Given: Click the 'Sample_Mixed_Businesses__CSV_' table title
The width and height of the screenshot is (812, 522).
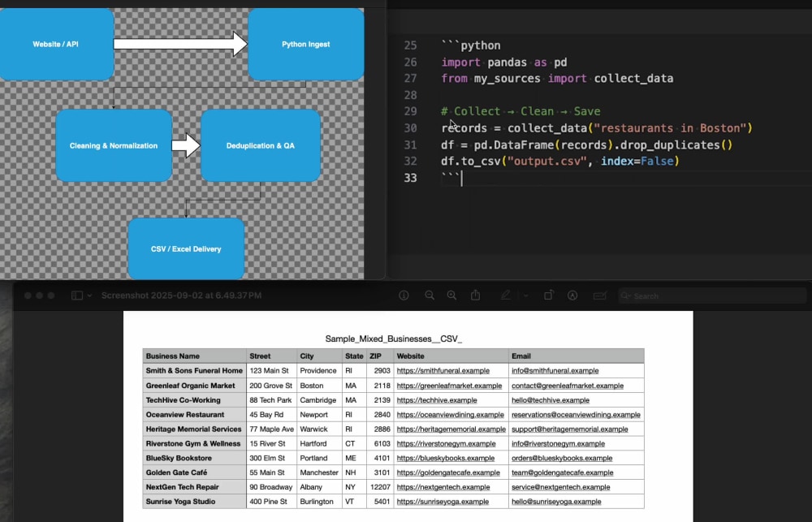Looking at the screenshot, I should click(x=393, y=339).
